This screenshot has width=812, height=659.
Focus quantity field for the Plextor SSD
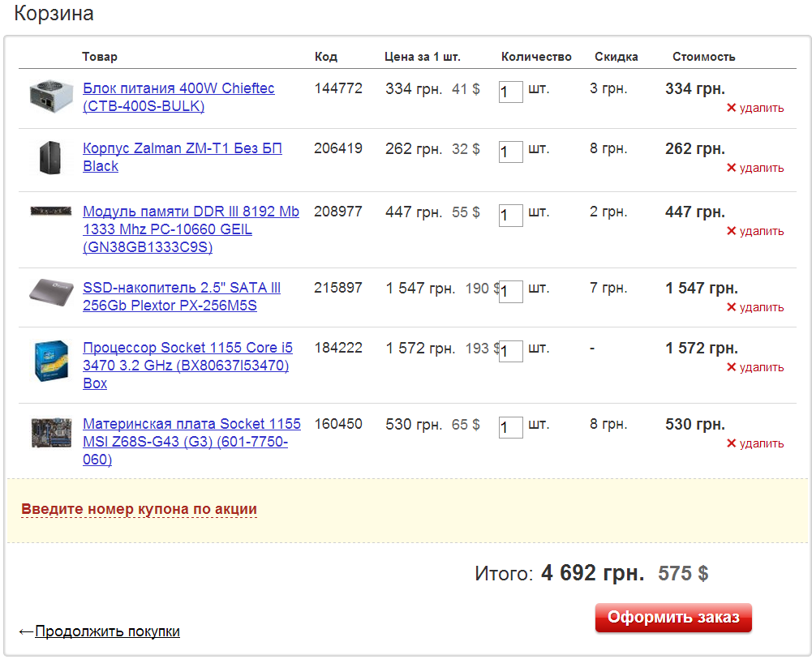tap(510, 292)
